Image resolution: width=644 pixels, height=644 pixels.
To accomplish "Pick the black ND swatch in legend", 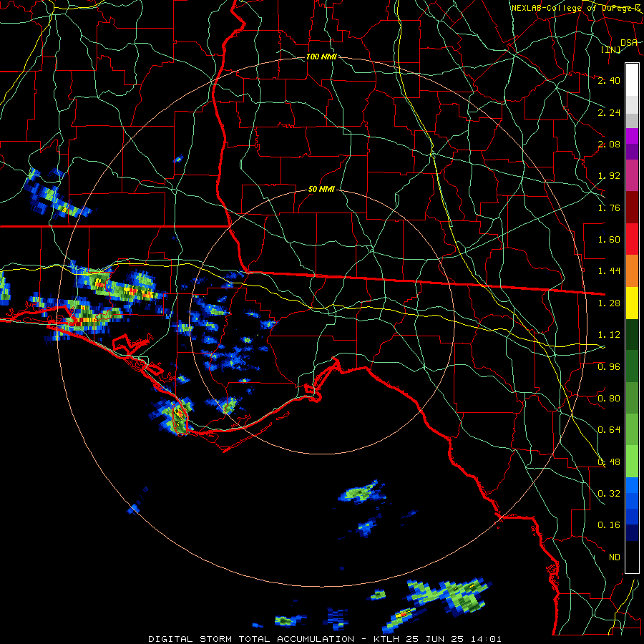I will [632, 557].
